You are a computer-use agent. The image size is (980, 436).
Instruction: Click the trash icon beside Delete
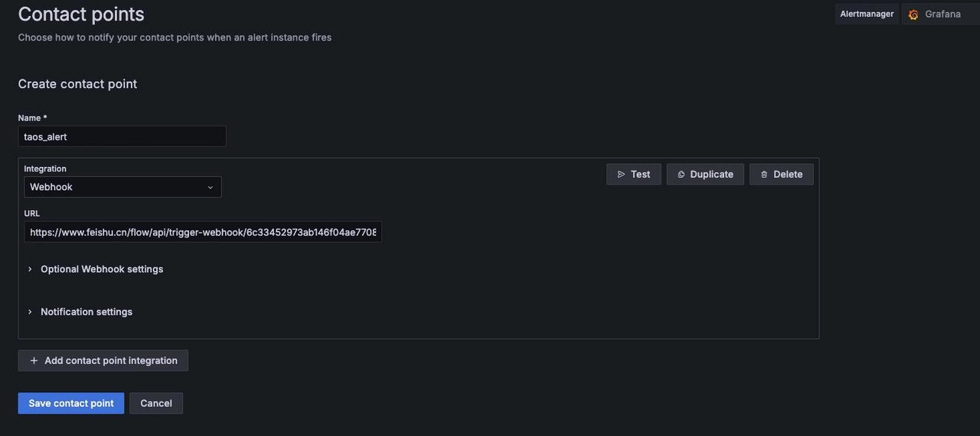coord(763,175)
